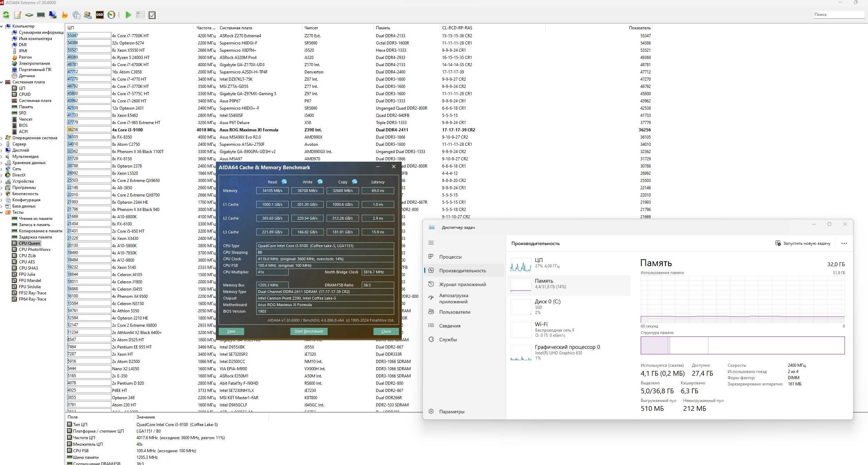Expand the Хранение данных tree node
This screenshot has height=465, width=868.
coord(2,163)
